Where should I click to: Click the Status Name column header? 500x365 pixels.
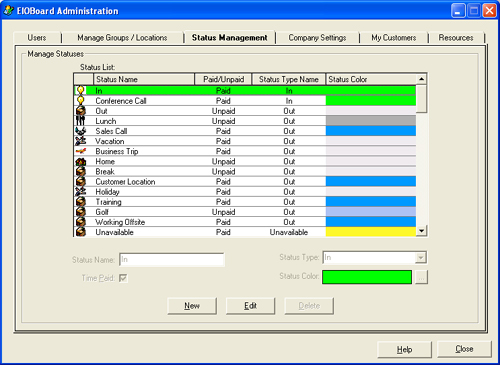[144, 79]
